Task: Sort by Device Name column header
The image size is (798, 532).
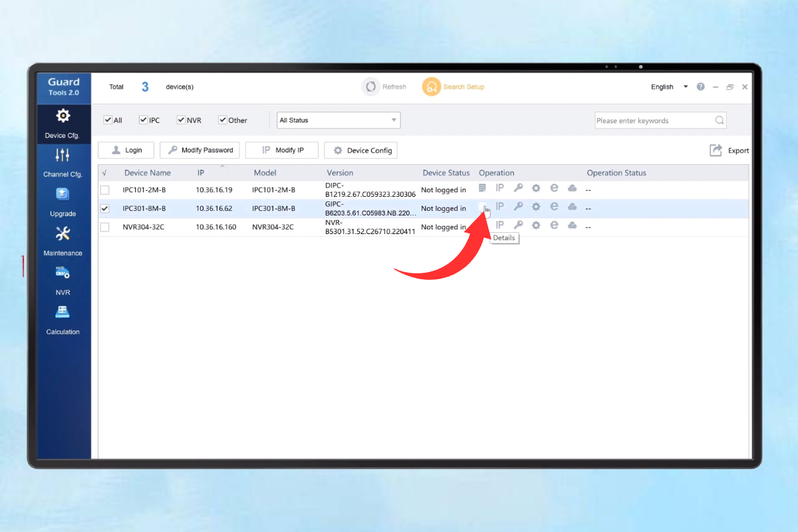Action: pos(147,173)
